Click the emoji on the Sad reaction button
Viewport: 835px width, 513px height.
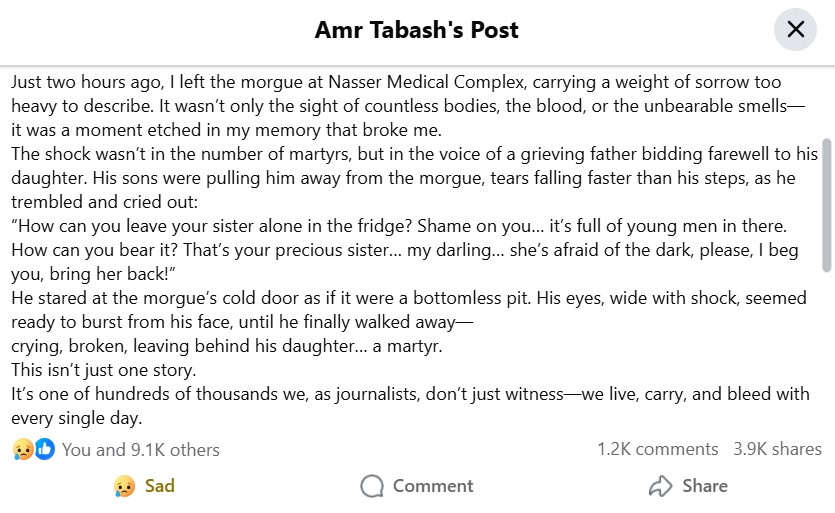tap(124, 486)
